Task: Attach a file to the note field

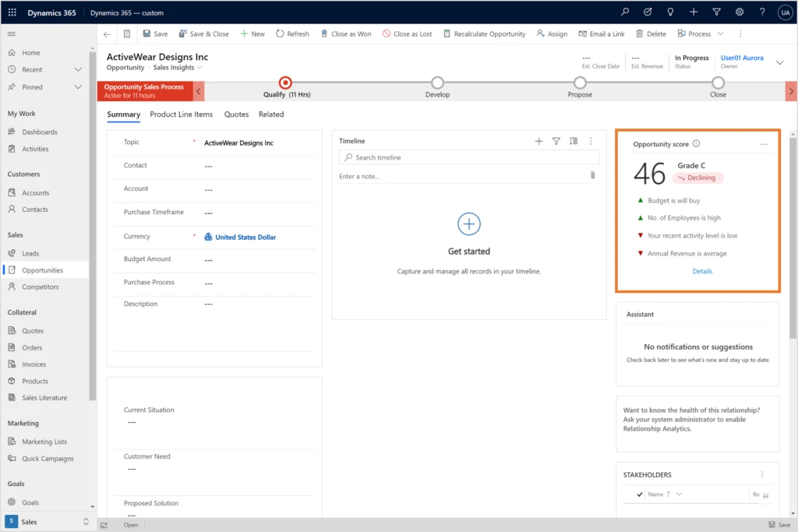Action: pos(593,174)
